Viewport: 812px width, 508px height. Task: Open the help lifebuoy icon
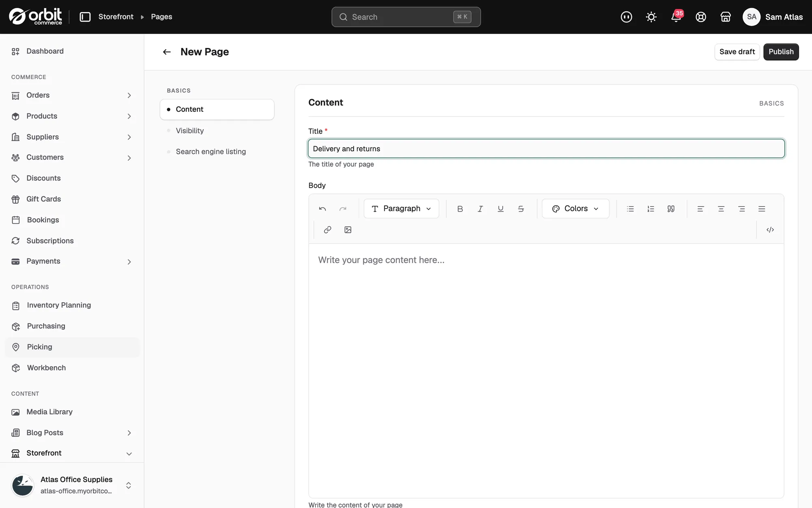(701, 17)
